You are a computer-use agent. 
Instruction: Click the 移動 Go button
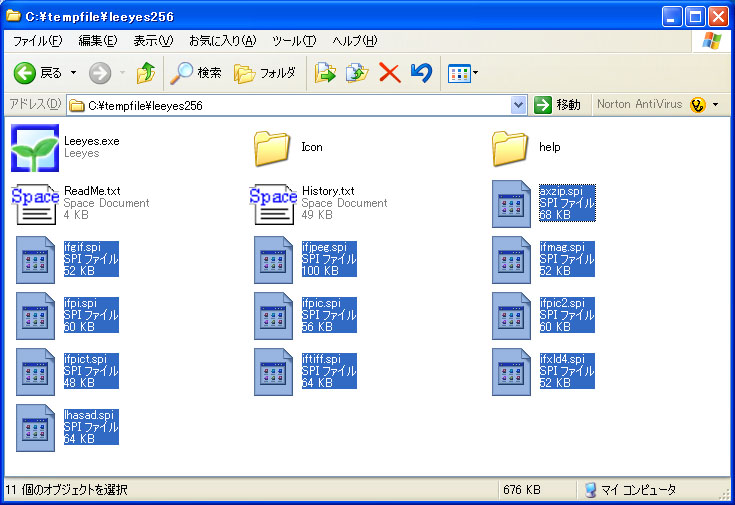[557, 105]
